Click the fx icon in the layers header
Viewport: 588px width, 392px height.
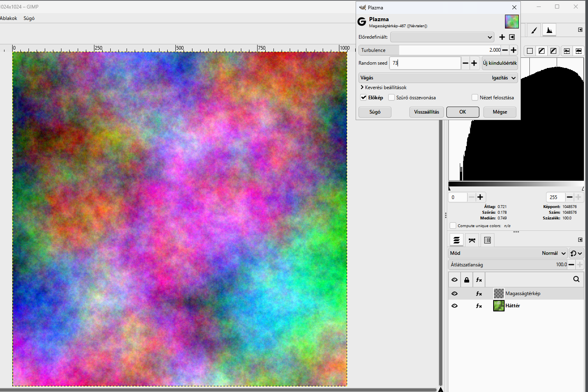[x=479, y=280]
